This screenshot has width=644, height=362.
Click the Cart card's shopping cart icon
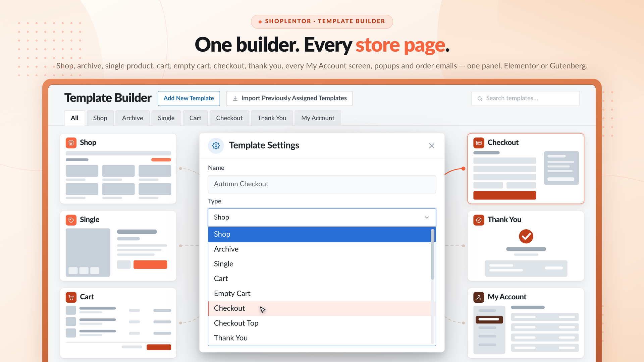click(71, 297)
